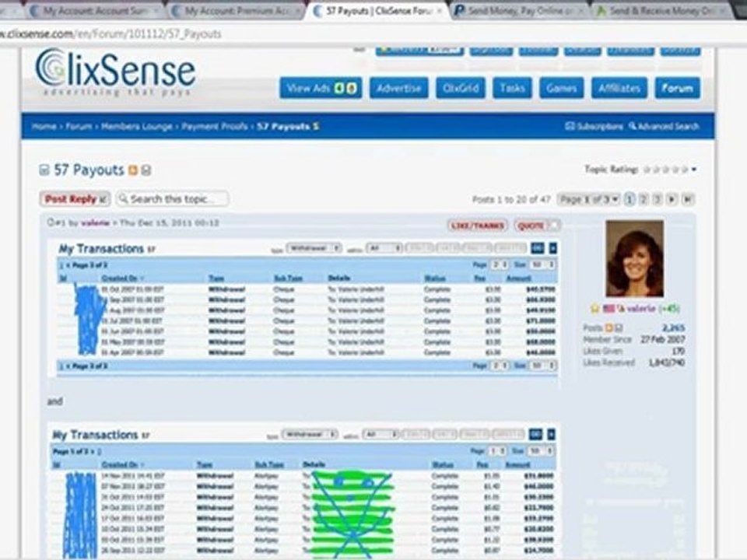Go to page 2 of the topic
The height and width of the screenshot is (560, 747).
pos(644,199)
